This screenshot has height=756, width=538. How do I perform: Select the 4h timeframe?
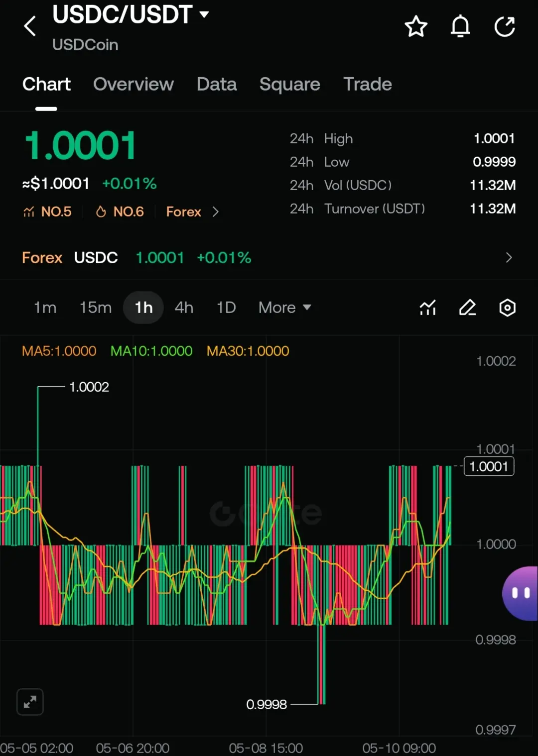point(184,308)
